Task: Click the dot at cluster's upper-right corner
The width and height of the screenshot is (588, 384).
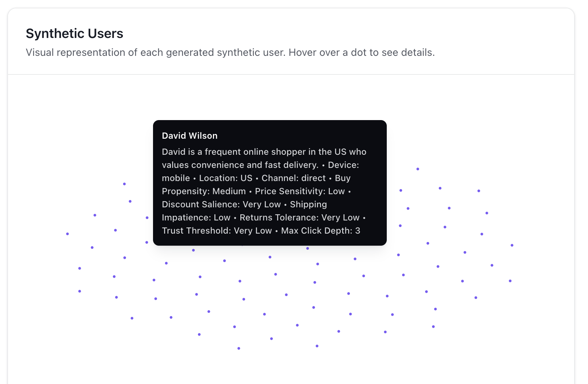Action: tap(479, 191)
